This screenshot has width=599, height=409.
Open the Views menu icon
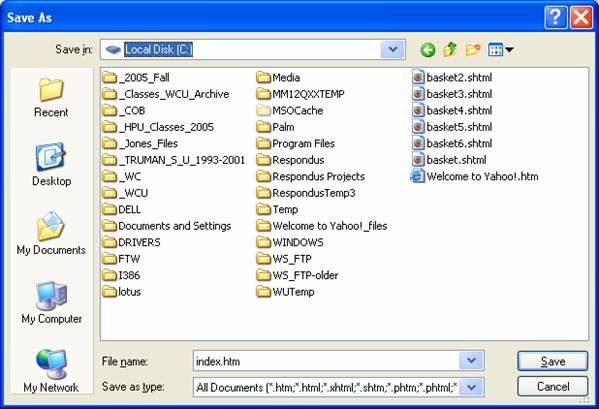pyautogui.click(x=500, y=50)
